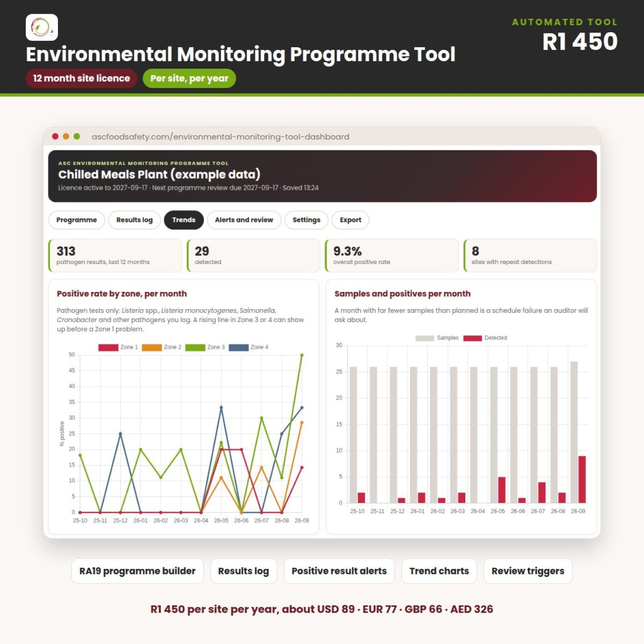Image resolution: width=644 pixels, height=644 pixels.
Task: Click the green window dot
Action: [x=77, y=137]
